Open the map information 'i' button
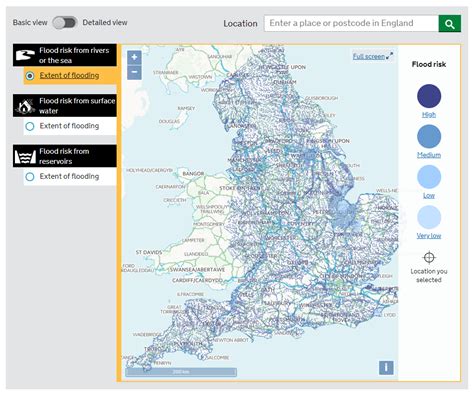The width and height of the screenshot is (474, 395). (386, 368)
